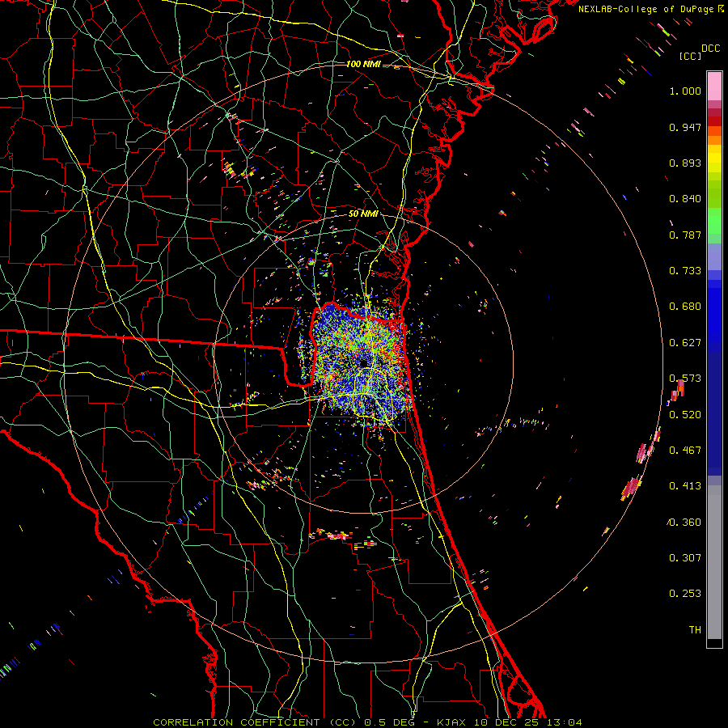Click the black radar site center dot
The width and height of the screenshot is (728, 728).
click(x=363, y=363)
